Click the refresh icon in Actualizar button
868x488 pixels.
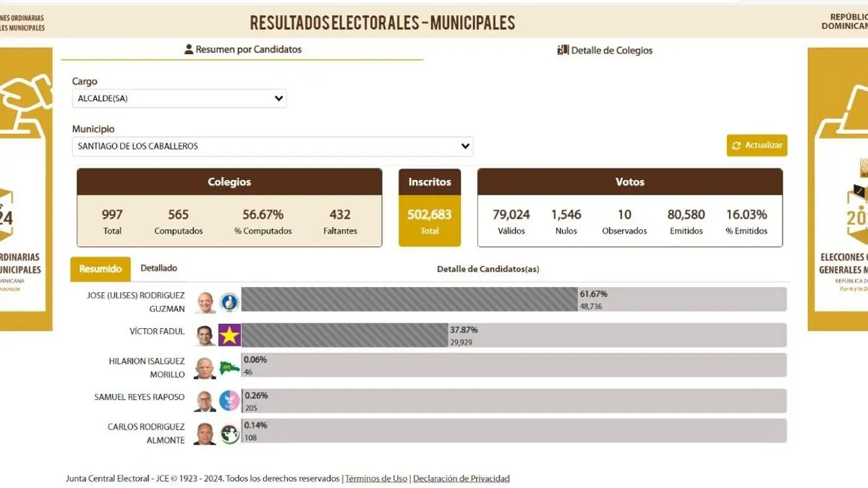click(736, 145)
